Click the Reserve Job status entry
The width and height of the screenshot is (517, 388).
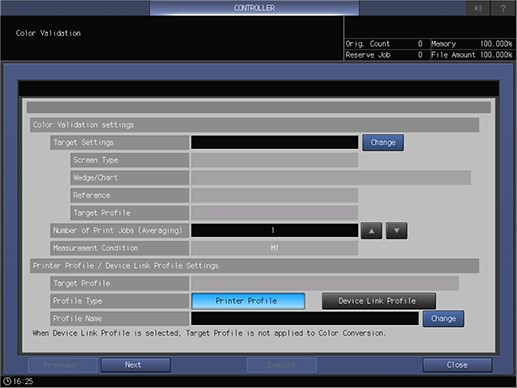point(385,55)
